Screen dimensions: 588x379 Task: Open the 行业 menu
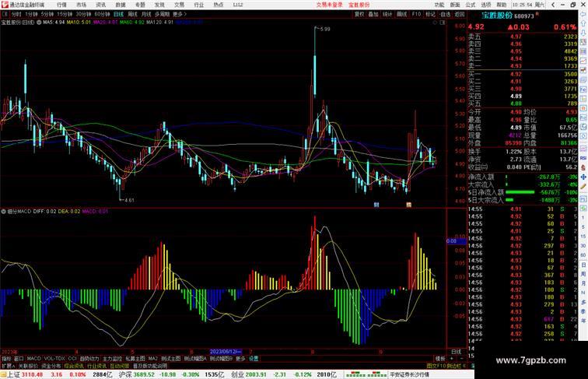click(199, 5)
